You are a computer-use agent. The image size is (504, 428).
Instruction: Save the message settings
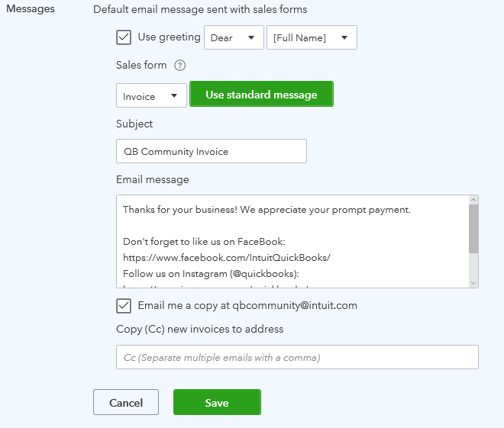click(x=217, y=402)
